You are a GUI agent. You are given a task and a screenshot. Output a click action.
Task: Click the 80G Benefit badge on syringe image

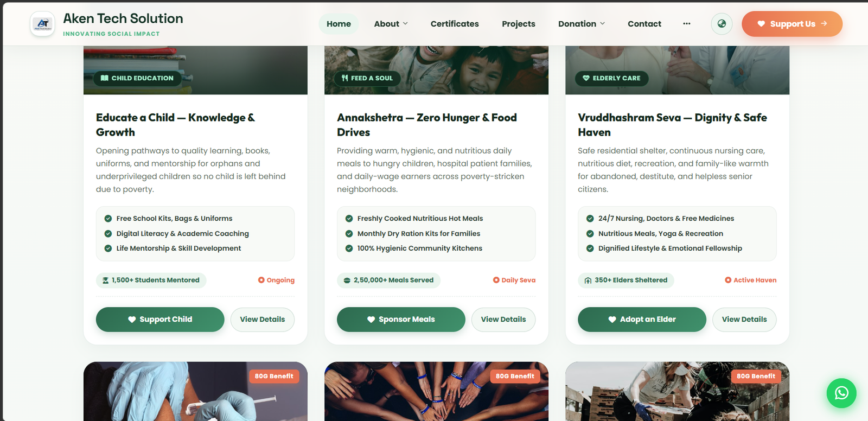pyautogui.click(x=274, y=376)
